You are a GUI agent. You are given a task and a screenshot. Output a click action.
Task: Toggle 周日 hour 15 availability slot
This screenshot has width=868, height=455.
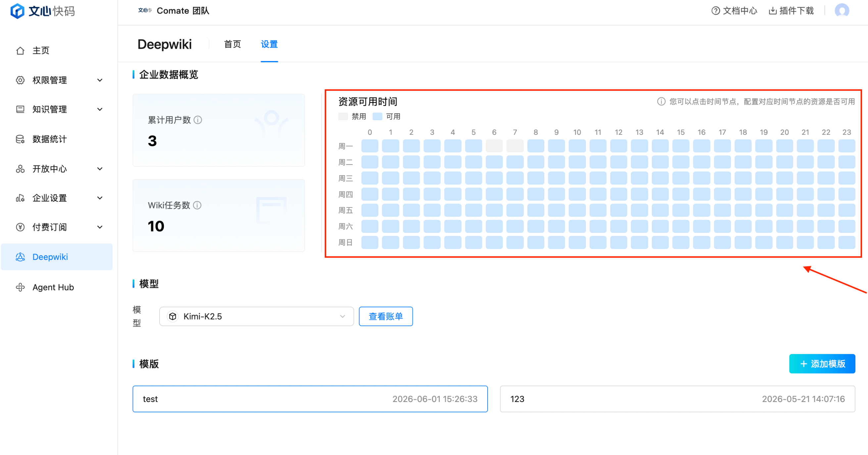pyautogui.click(x=681, y=242)
